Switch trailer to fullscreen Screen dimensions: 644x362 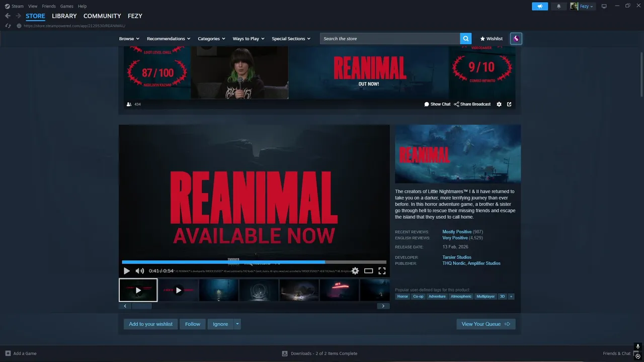click(x=382, y=271)
